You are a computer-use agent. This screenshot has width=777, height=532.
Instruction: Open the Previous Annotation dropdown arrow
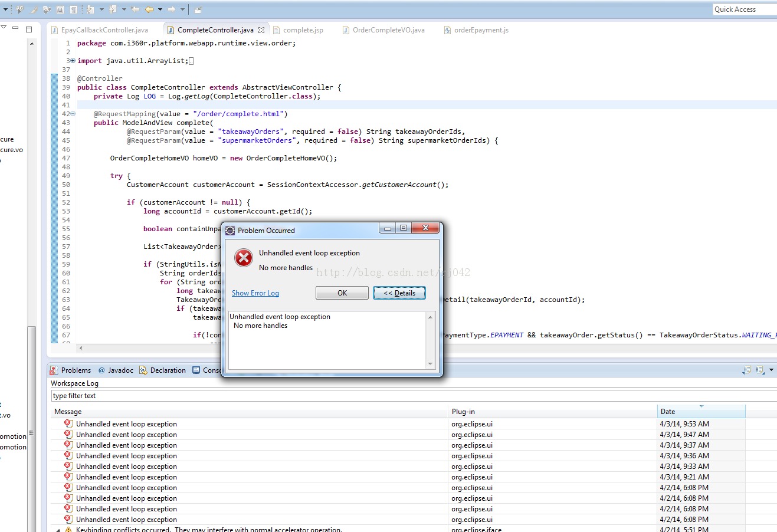point(124,9)
